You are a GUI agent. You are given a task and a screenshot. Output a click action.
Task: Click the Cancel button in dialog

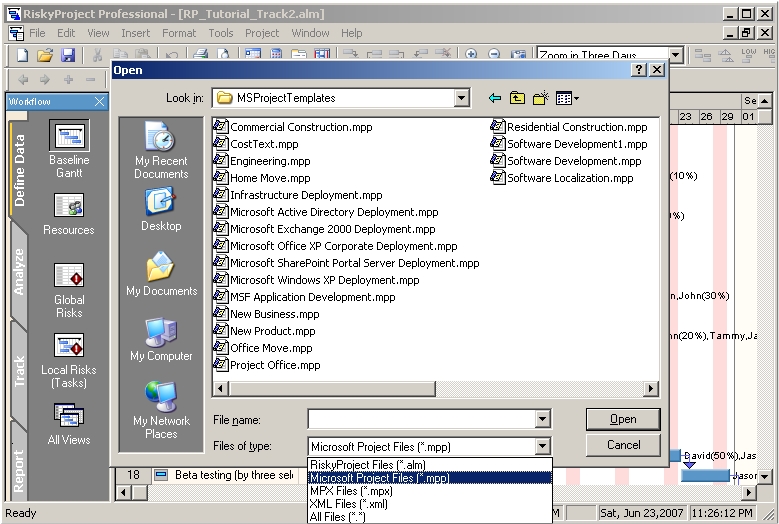(x=623, y=445)
